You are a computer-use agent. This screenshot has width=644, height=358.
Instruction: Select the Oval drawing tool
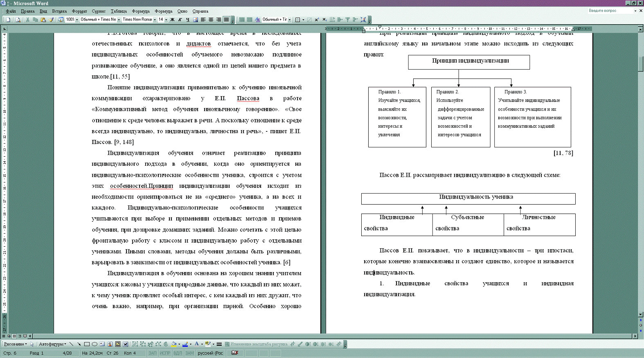pos(95,344)
